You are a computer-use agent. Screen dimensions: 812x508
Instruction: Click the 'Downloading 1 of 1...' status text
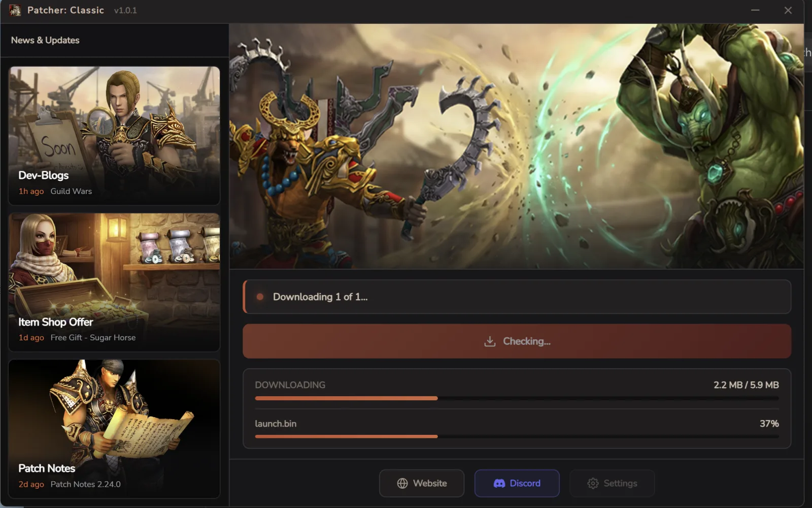[320, 297]
